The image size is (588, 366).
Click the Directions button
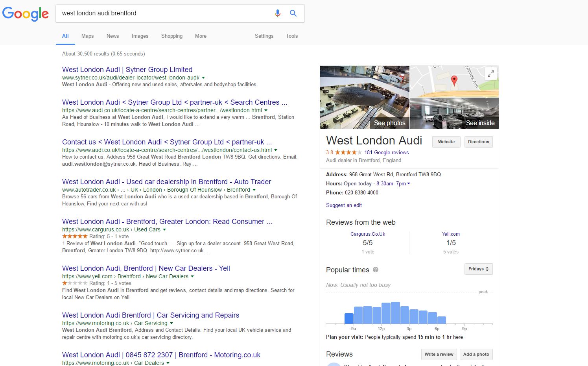pyautogui.click(x=479, y=142)
